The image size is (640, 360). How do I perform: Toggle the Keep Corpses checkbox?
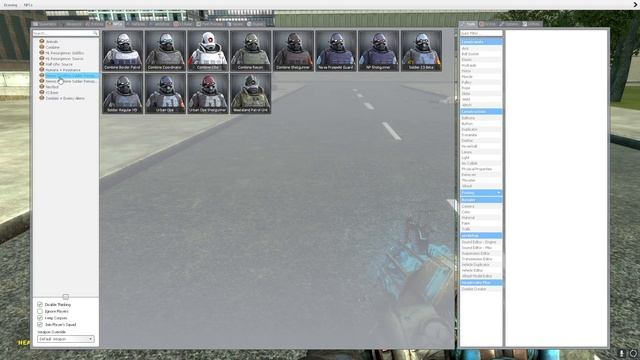pos(40,318)
